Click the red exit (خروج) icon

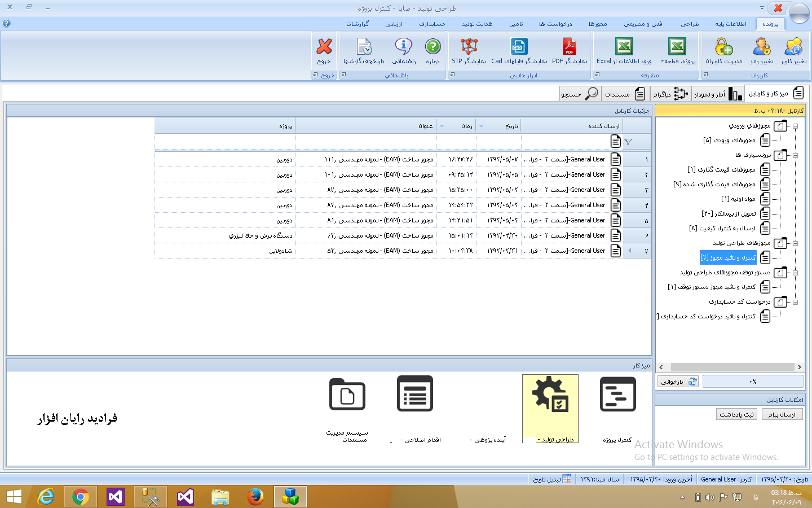(x=324, y=47)
